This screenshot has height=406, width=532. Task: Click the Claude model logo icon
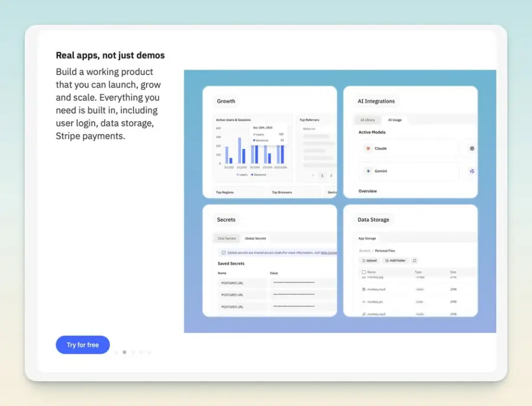click(368, 148)
